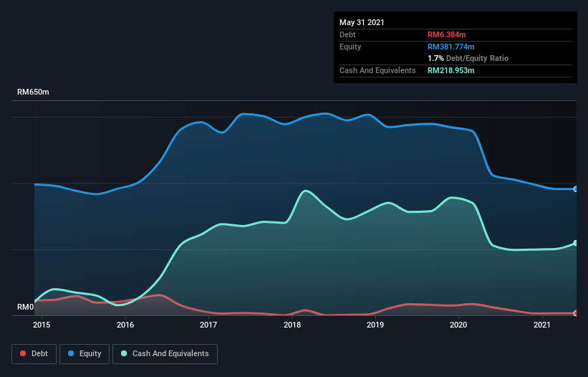Click the RM6.384m debt value in tooltip
This screenshot has height=377, width=588.
pyautogui.click(x=447, y=34)
